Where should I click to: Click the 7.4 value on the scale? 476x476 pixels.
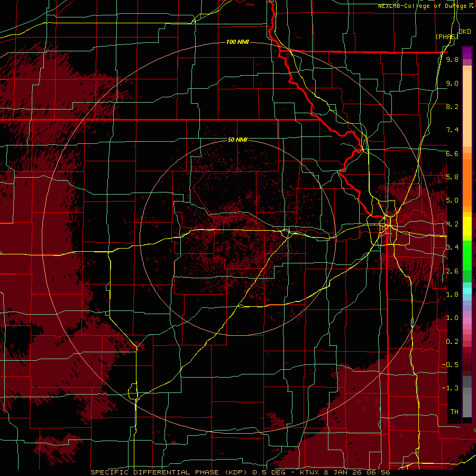452,130
